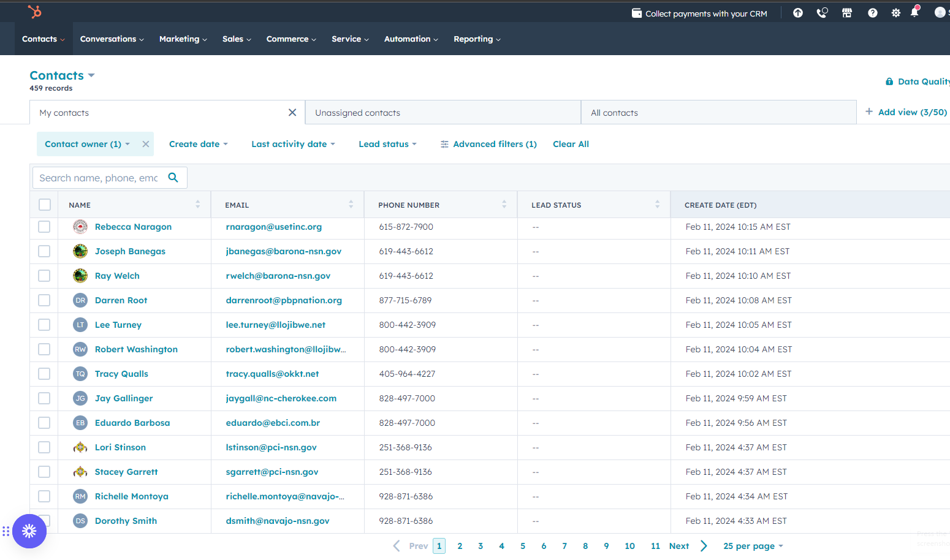Click the next page chevron arrow
The width and height of the screenshot is (950, 560).
[704, 546]
